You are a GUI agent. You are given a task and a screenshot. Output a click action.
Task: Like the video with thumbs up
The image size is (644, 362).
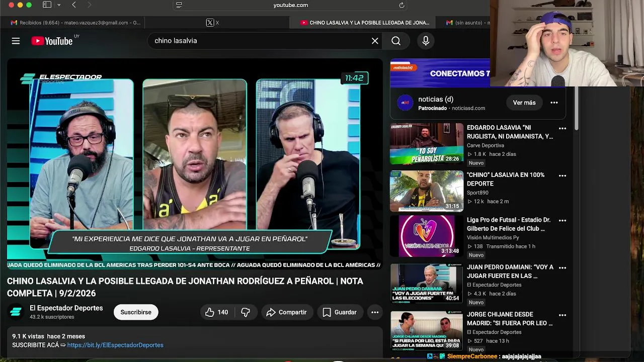(x=216, y=312)
